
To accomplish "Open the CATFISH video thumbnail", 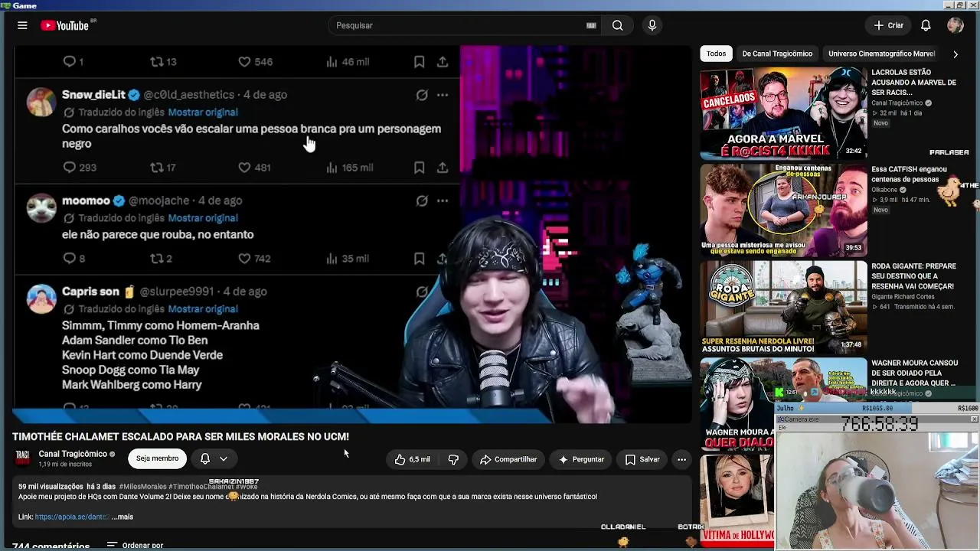I will (783, 210).
